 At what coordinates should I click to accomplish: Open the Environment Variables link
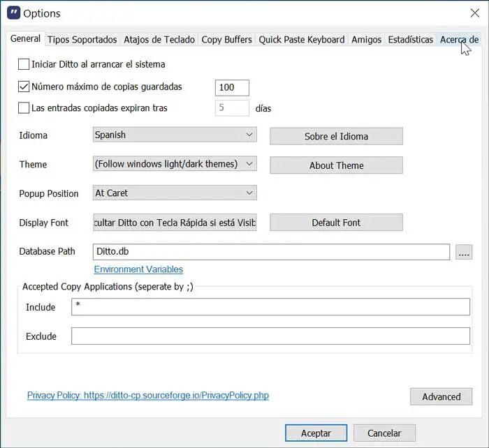138,269
